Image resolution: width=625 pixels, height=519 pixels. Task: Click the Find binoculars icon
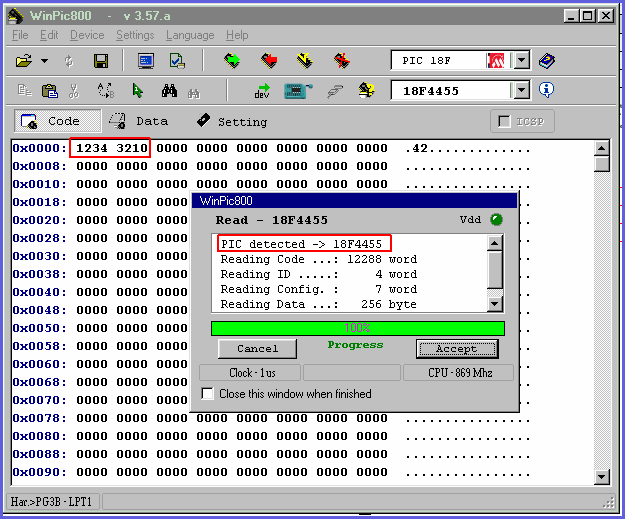(169, 91)
